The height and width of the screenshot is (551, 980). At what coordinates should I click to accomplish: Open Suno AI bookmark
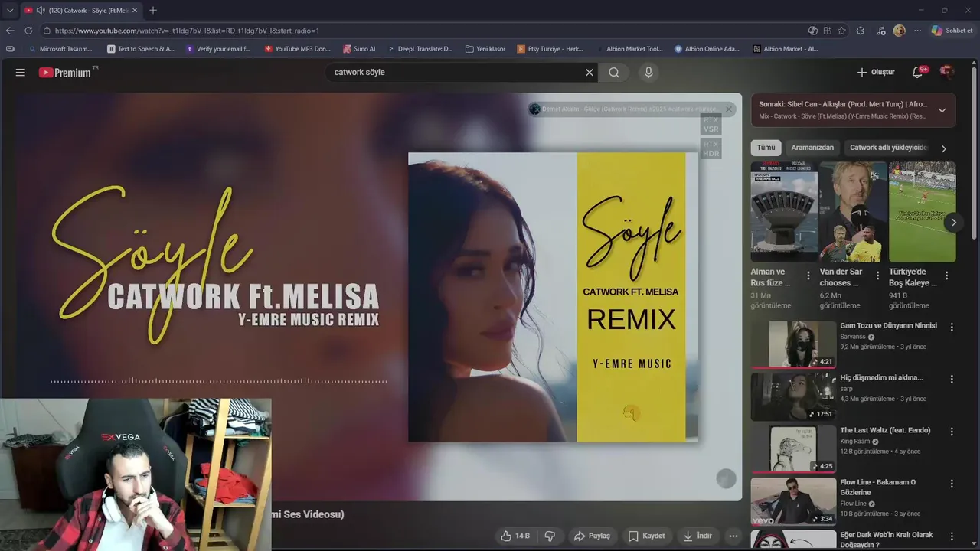(x=359, y=49)
